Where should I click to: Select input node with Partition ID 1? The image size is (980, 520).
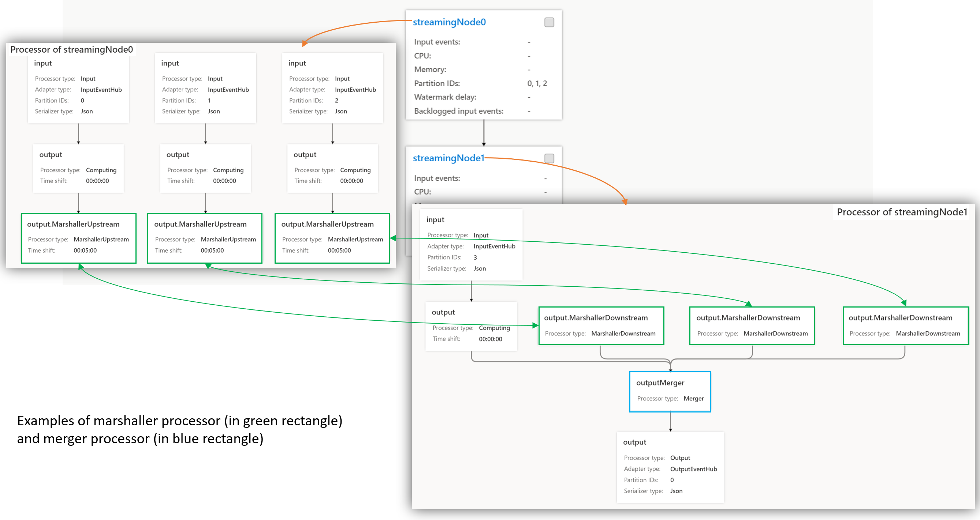pyautogui.click(x=205, y=87)
